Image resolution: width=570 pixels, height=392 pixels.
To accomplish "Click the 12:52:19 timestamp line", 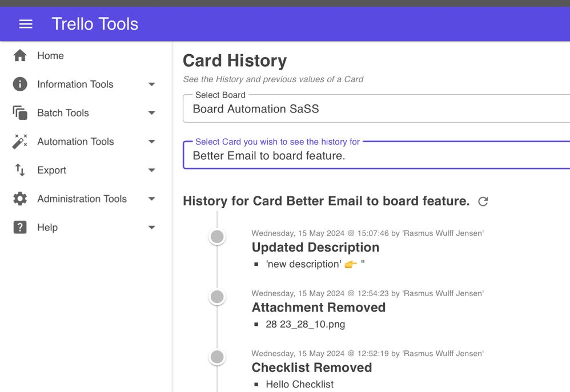I will pos(367,354).
